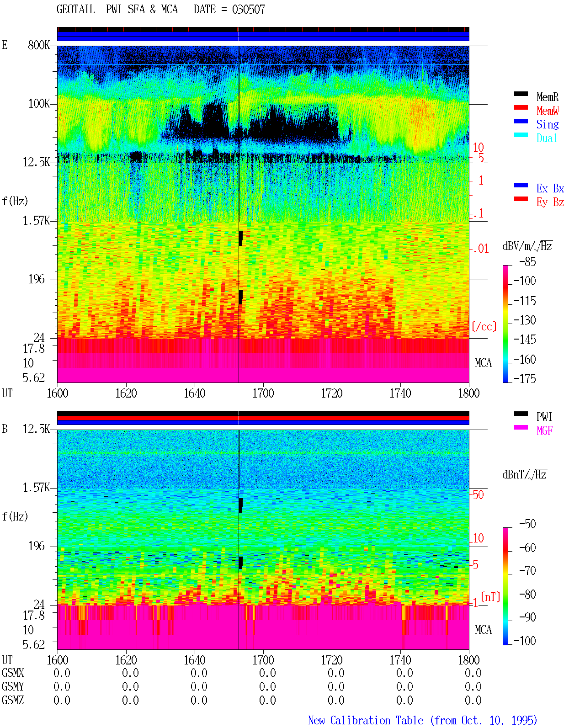This screenshot has height=728, width=585.
Task: Click the 'MGF' legend label
Action: coord(545,430)
